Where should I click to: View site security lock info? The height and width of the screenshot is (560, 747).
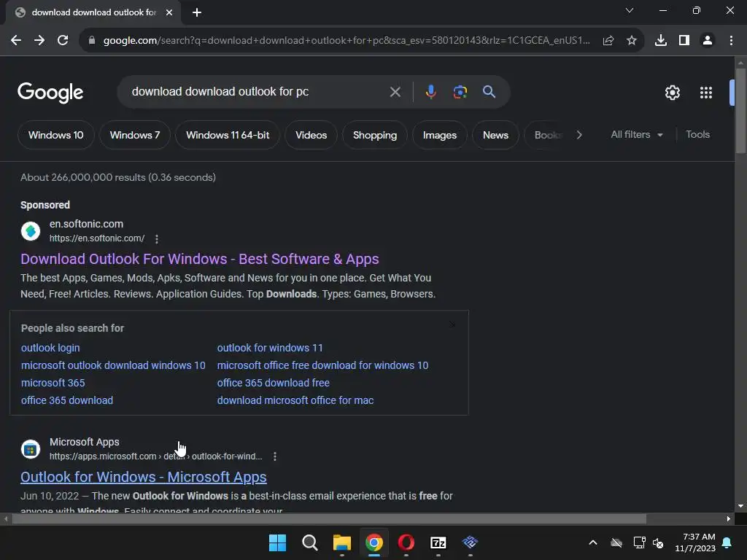[92, 41]
